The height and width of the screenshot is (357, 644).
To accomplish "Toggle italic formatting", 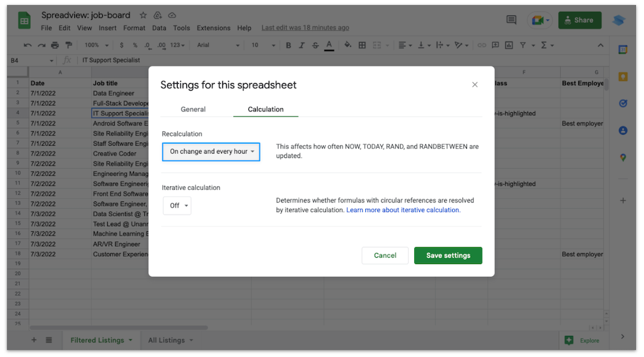I will click(x=301, y=45).
